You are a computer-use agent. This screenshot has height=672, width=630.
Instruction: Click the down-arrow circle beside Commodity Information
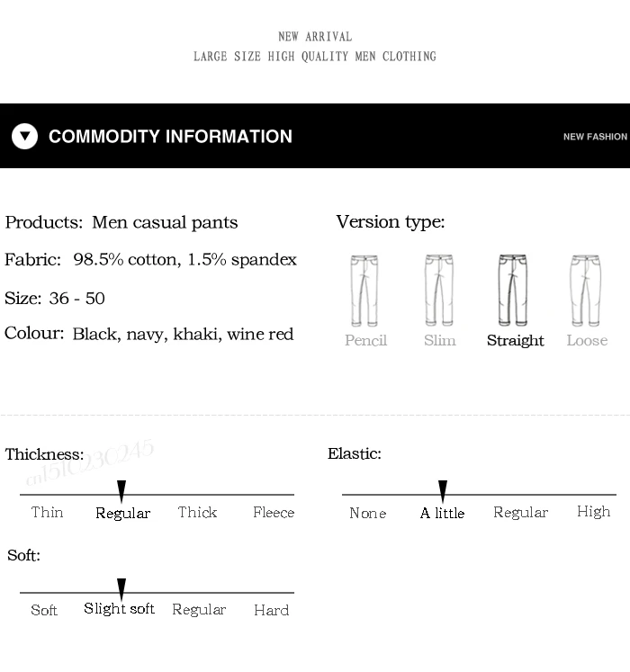(24, 136)
